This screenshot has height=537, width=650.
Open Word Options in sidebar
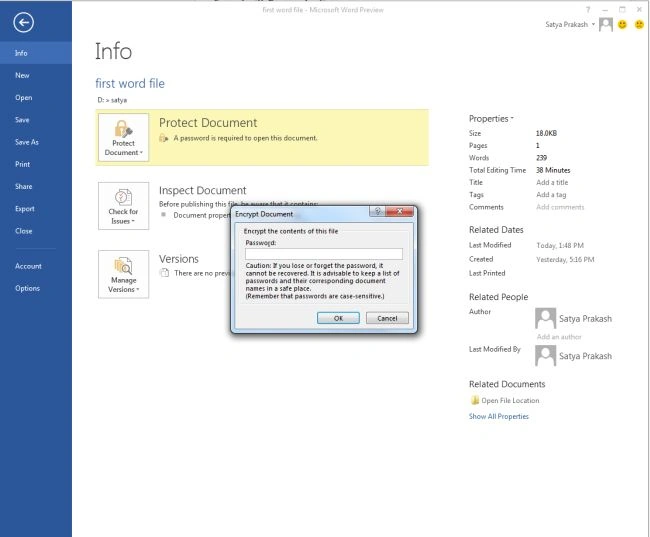click(x=36, y=288)
